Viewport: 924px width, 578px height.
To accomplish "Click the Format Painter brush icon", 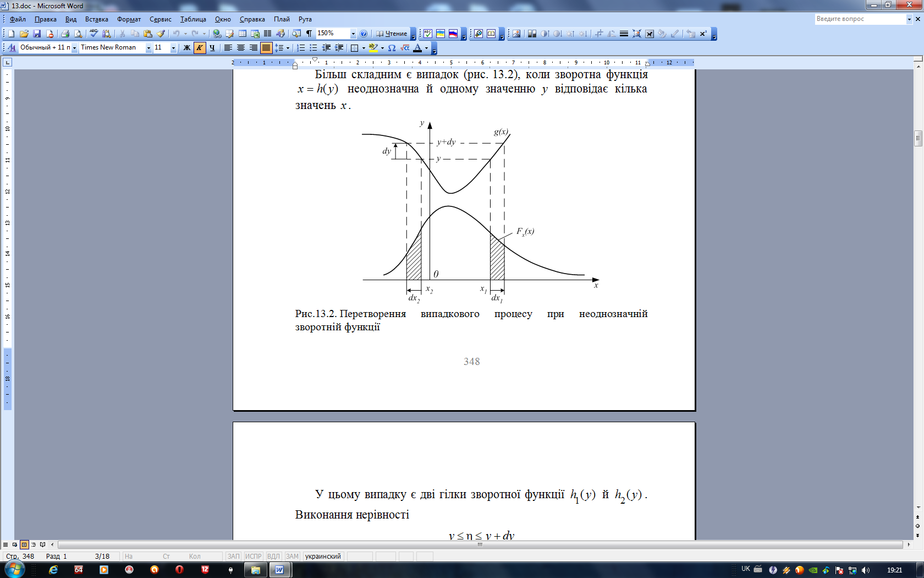I will coord(161,34).
